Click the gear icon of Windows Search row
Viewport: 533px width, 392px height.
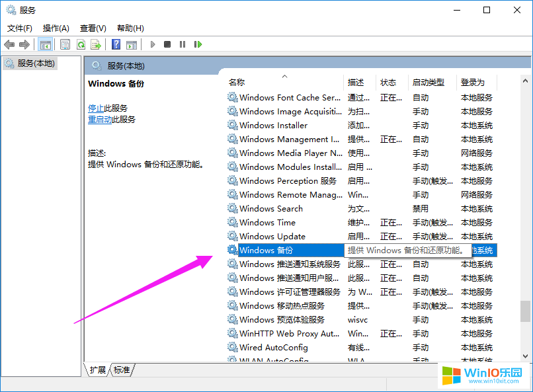point(233,209)
